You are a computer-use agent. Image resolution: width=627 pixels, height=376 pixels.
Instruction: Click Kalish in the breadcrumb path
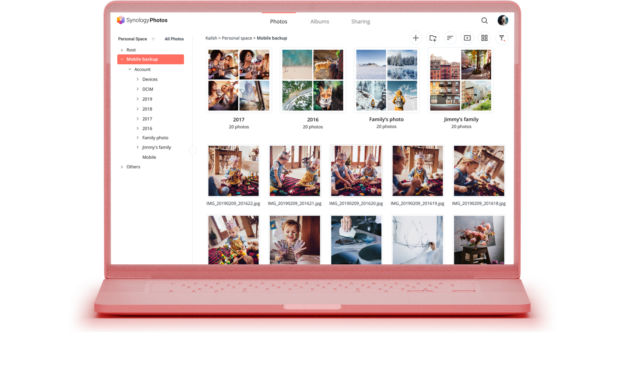click(211, 38)
